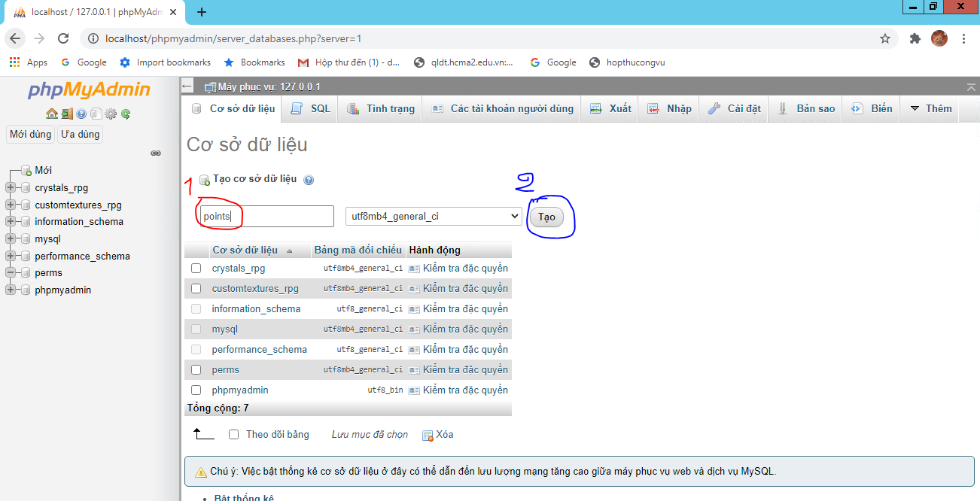Tick the phpmyadmin database checkbox

[x=196, y=390]
